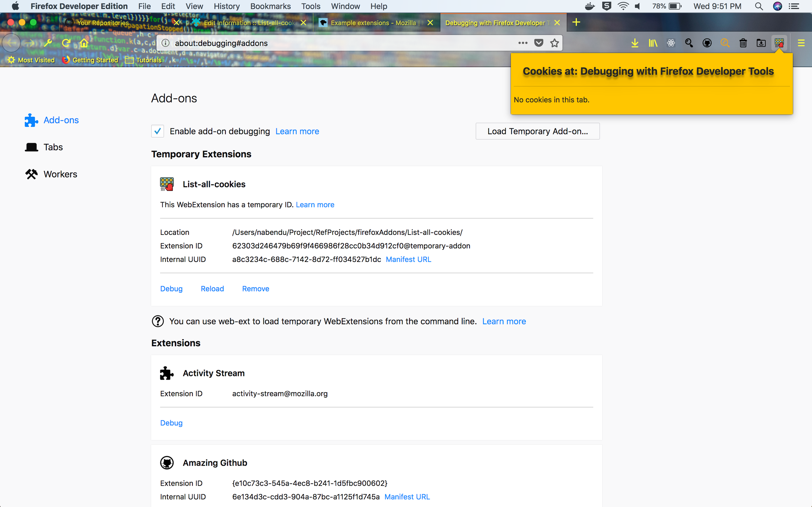Open page actions three-dots menu
The image size is (812, 507).
tap(523, 43)
